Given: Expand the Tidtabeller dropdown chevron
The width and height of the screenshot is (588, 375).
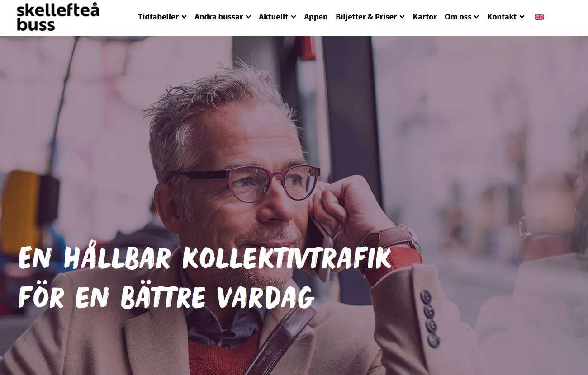Looking at the screenshot, I should tap(184, 17).
